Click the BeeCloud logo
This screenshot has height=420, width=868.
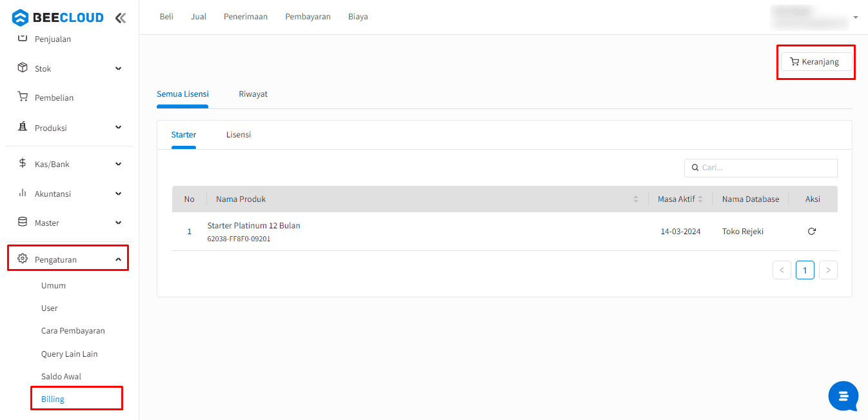(x=58, y=17)
